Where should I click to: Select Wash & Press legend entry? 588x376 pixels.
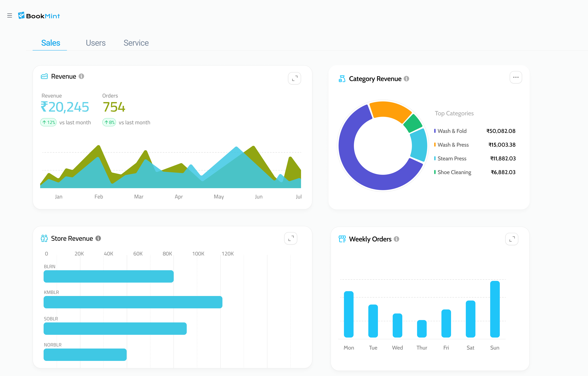451,145
